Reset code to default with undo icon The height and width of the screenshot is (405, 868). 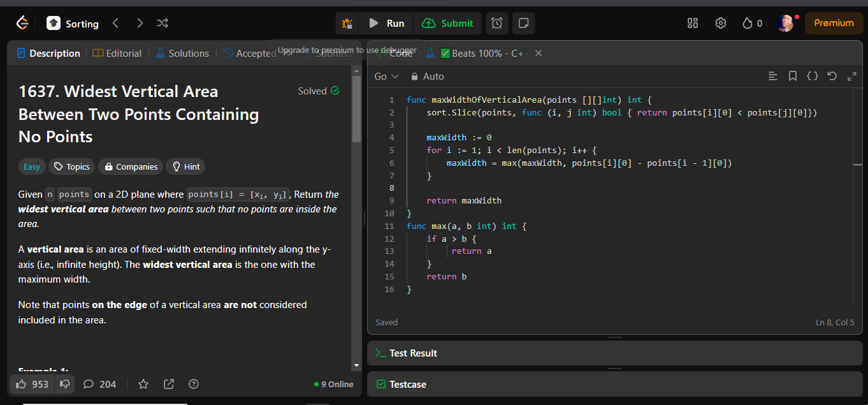click(x=832, y=76)
